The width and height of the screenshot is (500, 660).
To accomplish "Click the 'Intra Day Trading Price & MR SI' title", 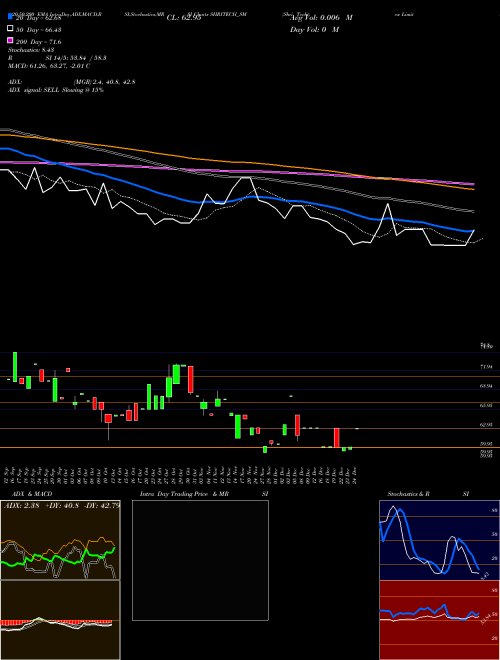I will [x=204, y=494].
